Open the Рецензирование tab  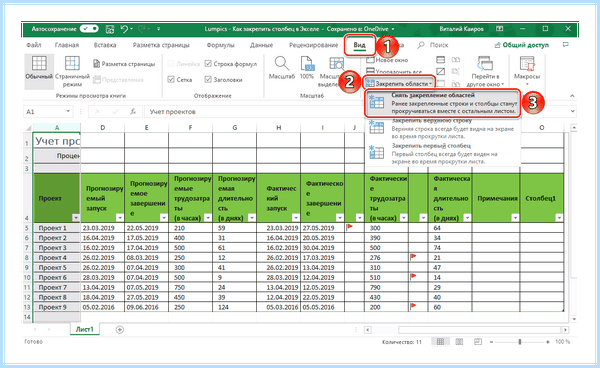313,45
